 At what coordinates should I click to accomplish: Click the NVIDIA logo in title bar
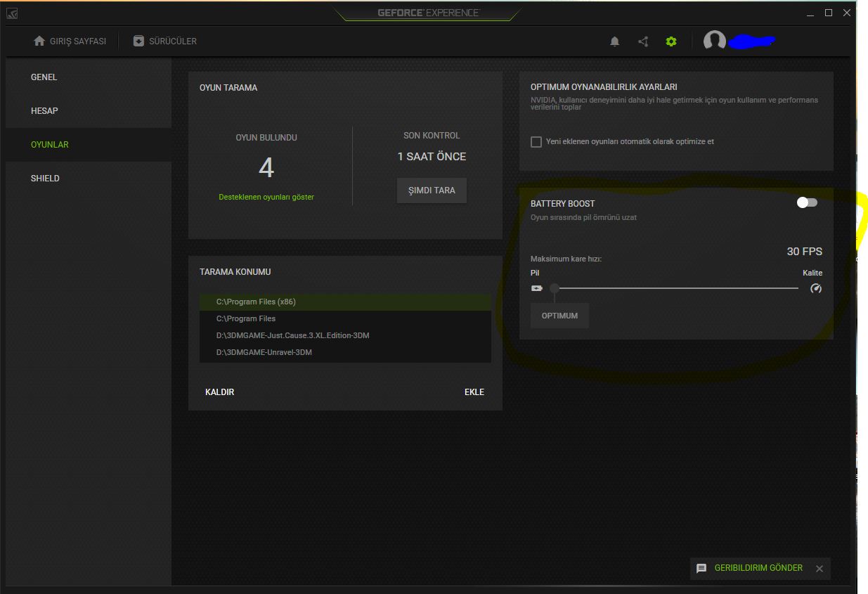point(12,13)
